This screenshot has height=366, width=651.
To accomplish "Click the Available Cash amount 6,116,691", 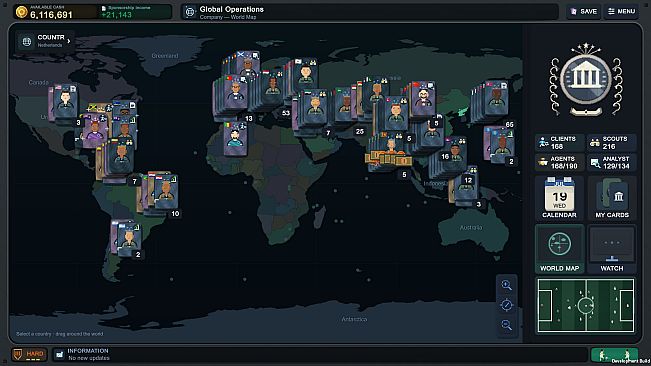I will click(51, 15).
